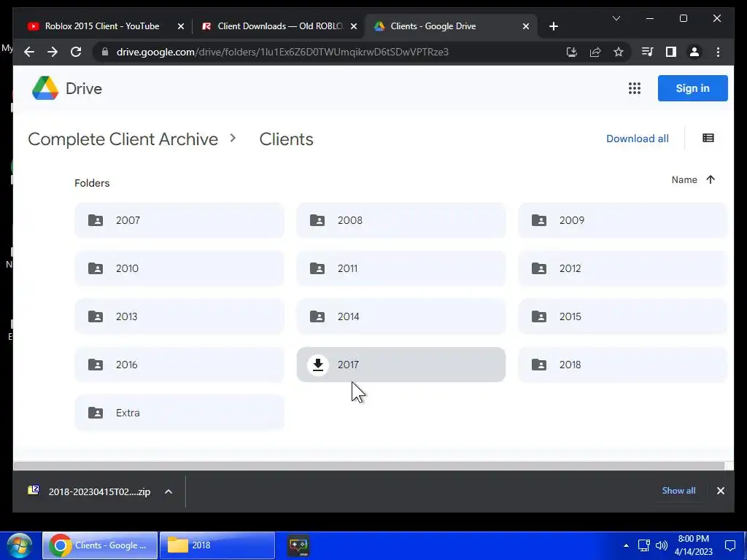747x560 pixels.
Task: Select the 2017 folder name
Action: point(348,365)
